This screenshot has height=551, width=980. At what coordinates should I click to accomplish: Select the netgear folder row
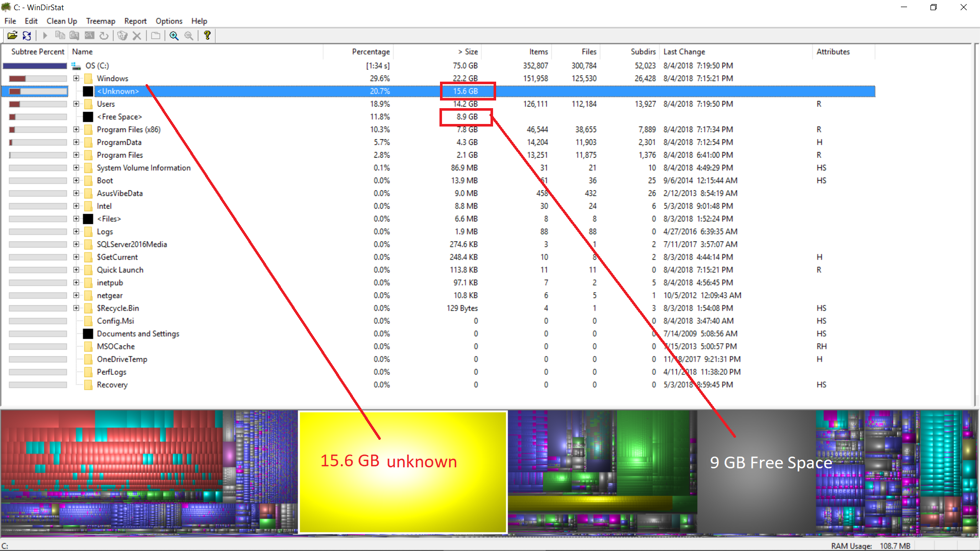tap(438, 295)
